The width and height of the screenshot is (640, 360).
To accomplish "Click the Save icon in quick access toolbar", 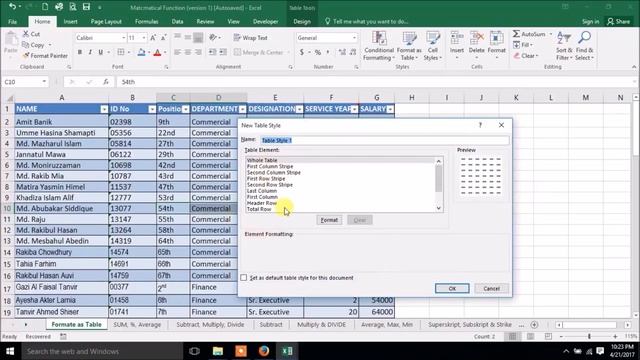I will pos(86,7).
